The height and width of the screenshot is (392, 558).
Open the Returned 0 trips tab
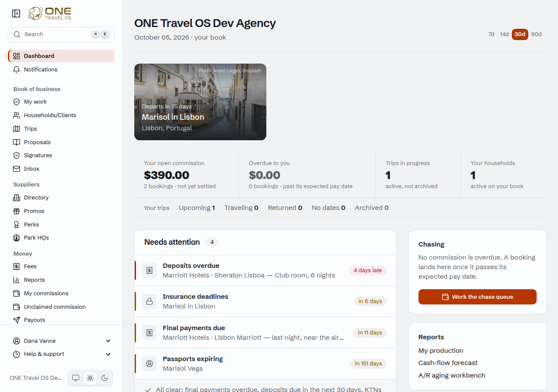(285, 208)
